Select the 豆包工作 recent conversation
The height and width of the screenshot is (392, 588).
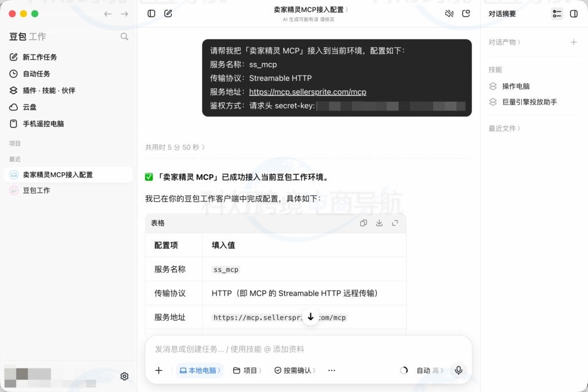pos(68,191)
